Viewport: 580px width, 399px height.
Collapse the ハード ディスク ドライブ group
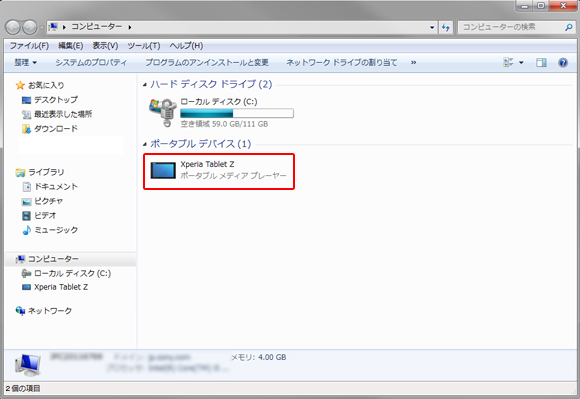tap(145, 85)
